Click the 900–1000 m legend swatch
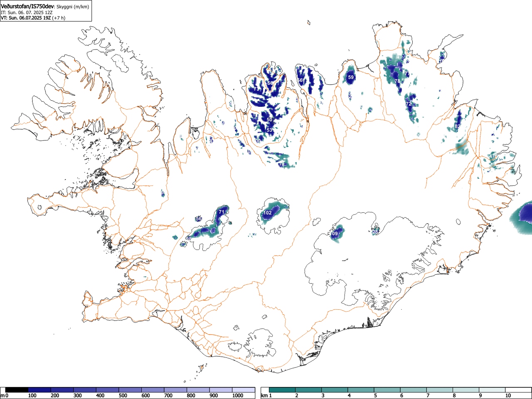Viewport: 532px width, 399px height. click(x=221, y=390)
